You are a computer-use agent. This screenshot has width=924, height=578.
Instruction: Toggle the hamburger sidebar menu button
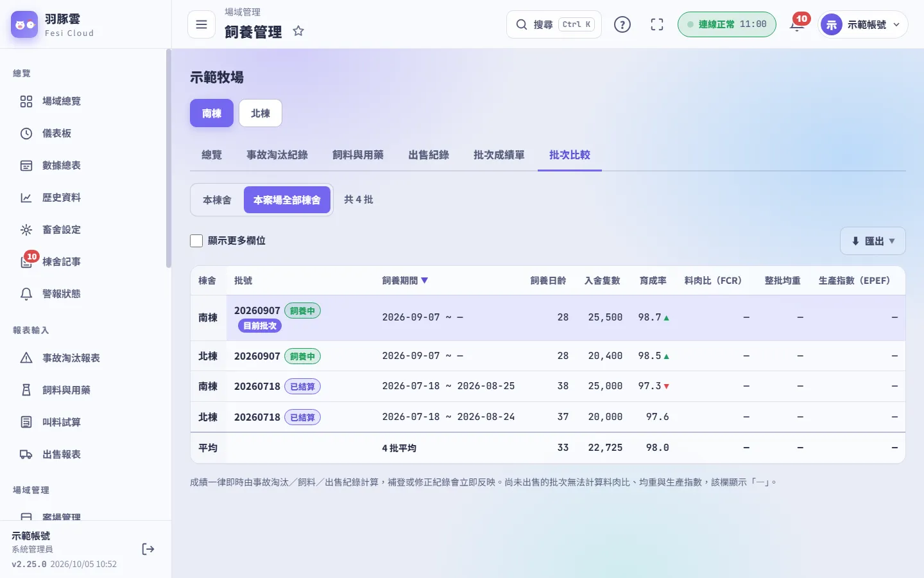(201, 24)
